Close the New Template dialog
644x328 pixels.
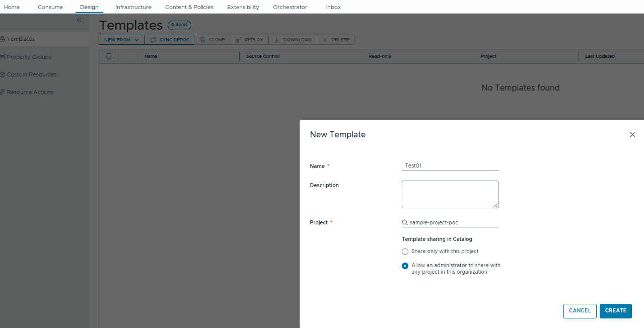[632, 135]
